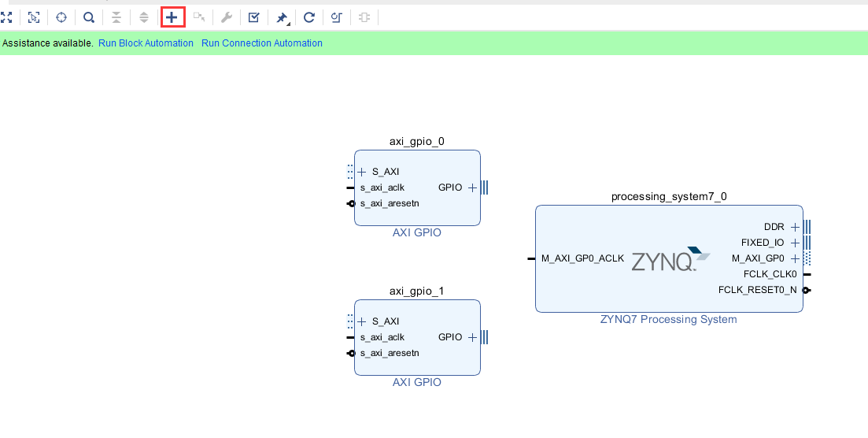Click the processing_system7_0 instance name

[669, 197]
